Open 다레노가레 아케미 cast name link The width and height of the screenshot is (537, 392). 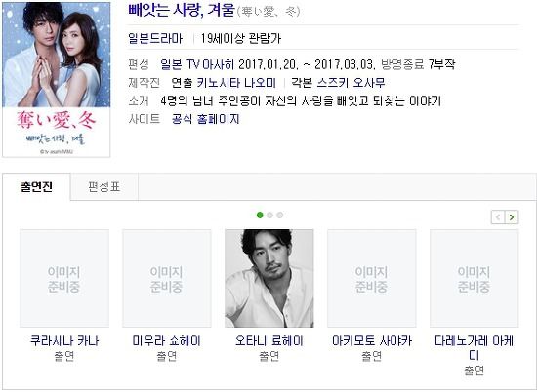point(474,348)
